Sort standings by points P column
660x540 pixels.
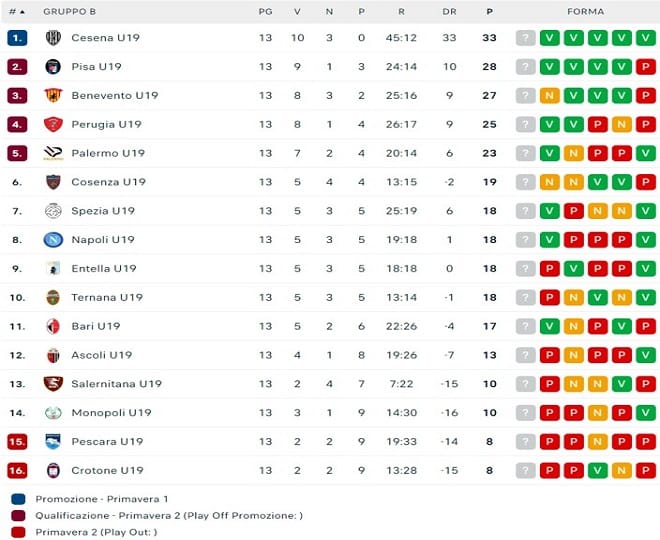click(x=490, y=11)
